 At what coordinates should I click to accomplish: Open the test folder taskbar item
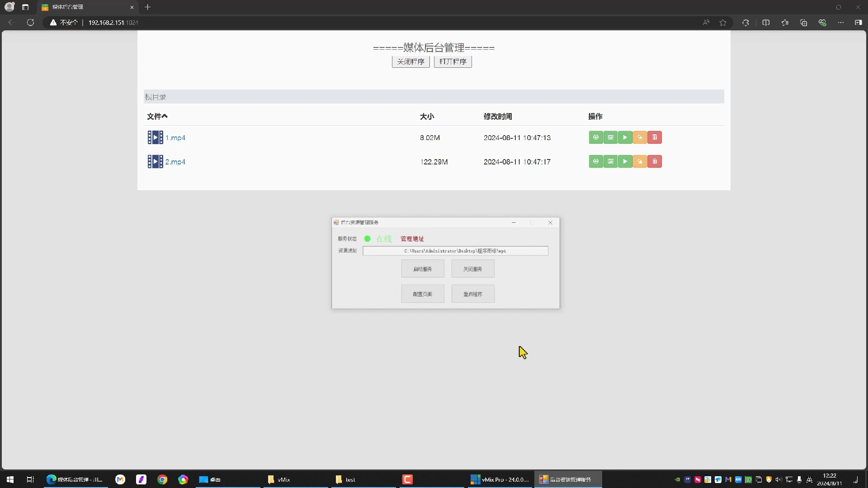tap(363, 479)
